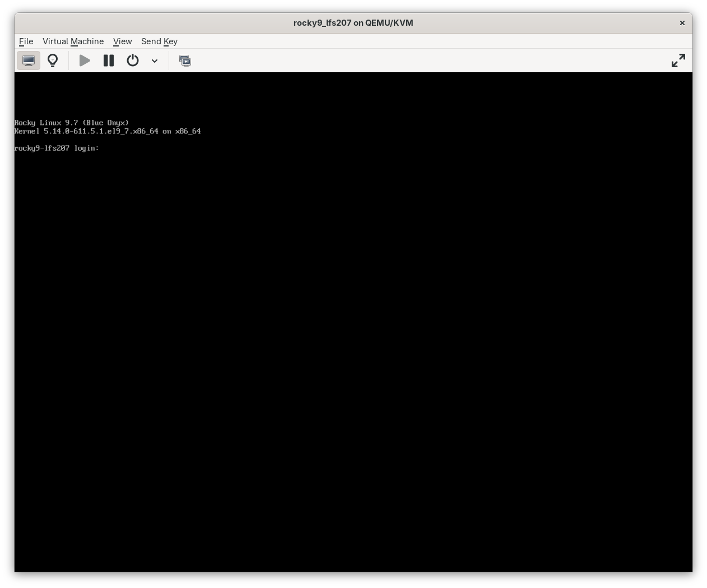Shut down the virtual machine
707x588 pixels.
pos(133,60)
